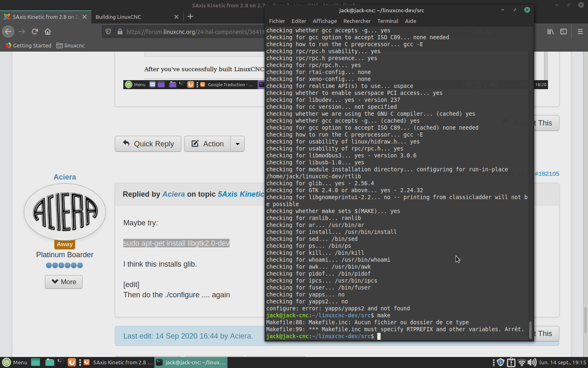The width and height of the screenshot is (588, 368).
Task: Open terminal Affichage menu
Action: click(x=325, y=21)
